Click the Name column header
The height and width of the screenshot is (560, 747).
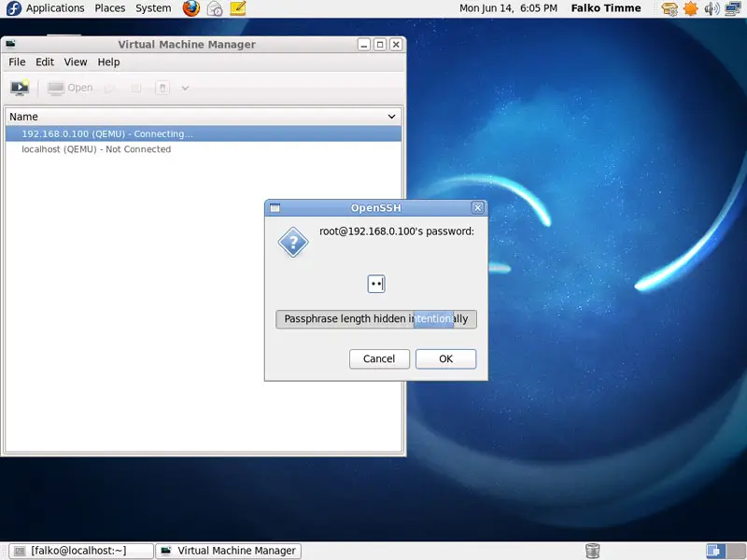pyautogui.click(x=204, y=117)
